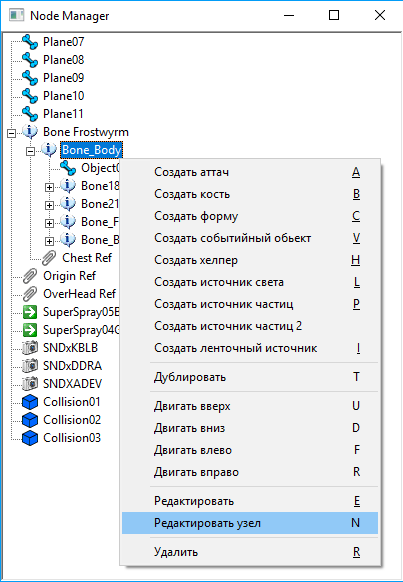Select the Plane10 tree item

tap(63, 96)
